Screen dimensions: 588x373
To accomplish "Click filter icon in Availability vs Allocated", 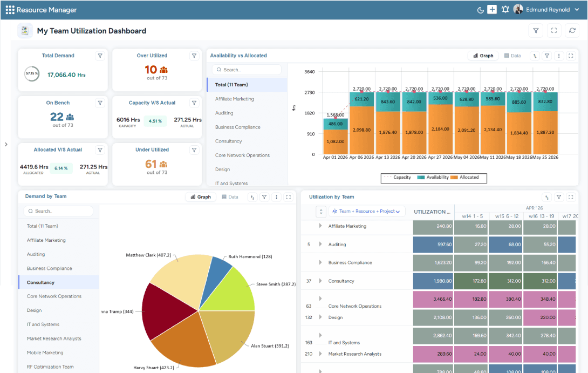I will click(x=547, y=56).
